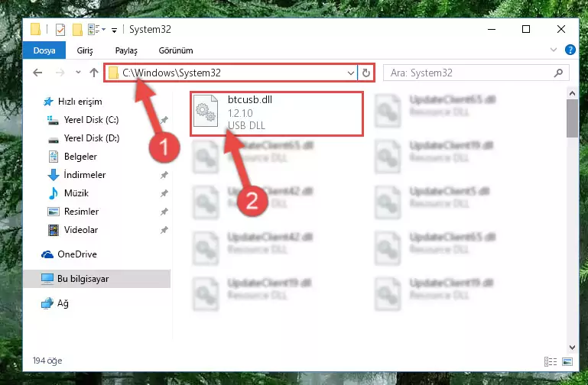Click the Belgeler document icon
This screenshot has width=588, height=385.
pos(54,157)
